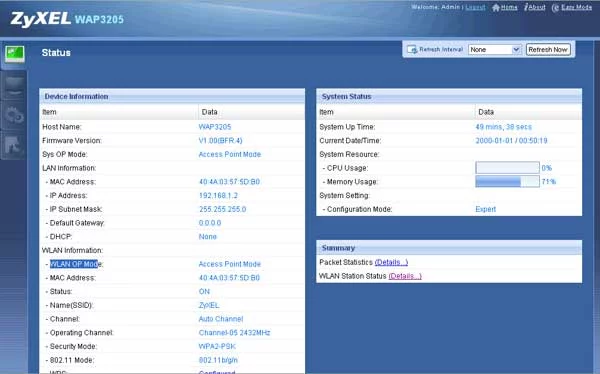Open the Refresh Interval dropdown
Image resolution: width=600 pixels, height=374 pixels.
494,50
